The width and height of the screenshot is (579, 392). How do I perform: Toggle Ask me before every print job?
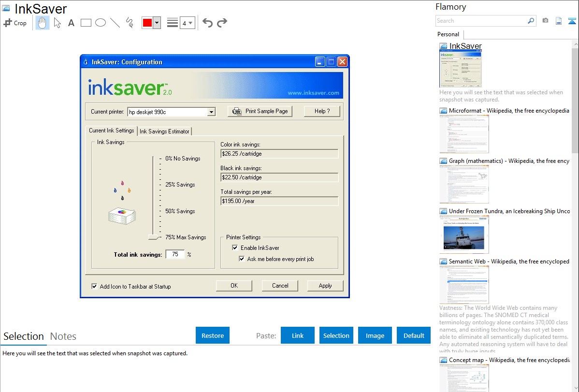pos(242,259)
